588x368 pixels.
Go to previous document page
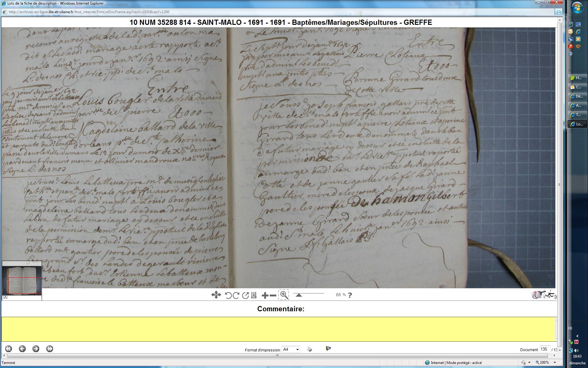22,349
